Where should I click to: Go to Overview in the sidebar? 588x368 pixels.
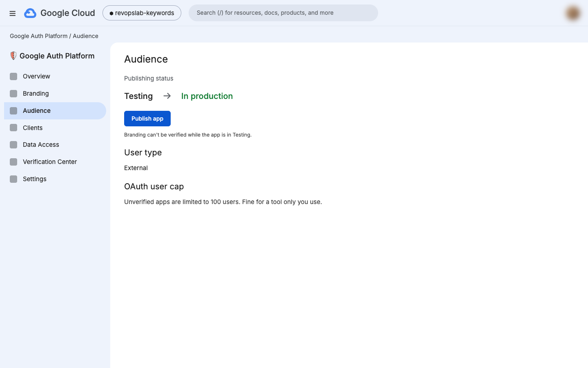pos(55,76)
